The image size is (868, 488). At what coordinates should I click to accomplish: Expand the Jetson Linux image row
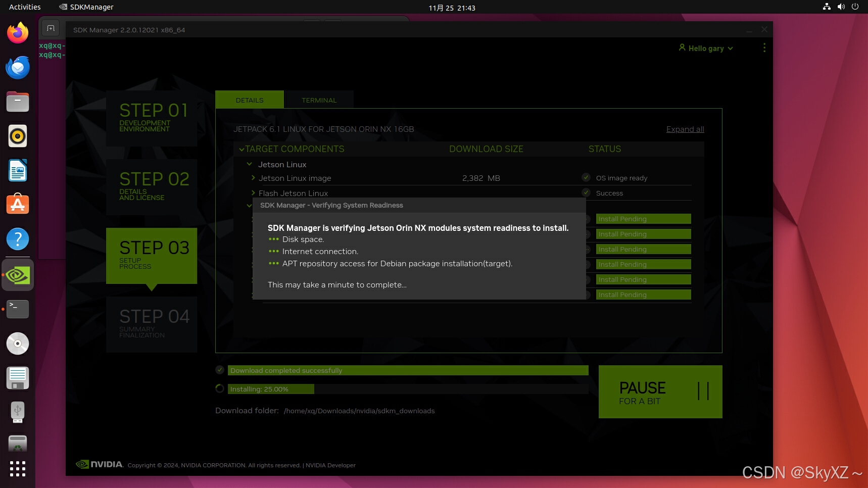point(253,178)
